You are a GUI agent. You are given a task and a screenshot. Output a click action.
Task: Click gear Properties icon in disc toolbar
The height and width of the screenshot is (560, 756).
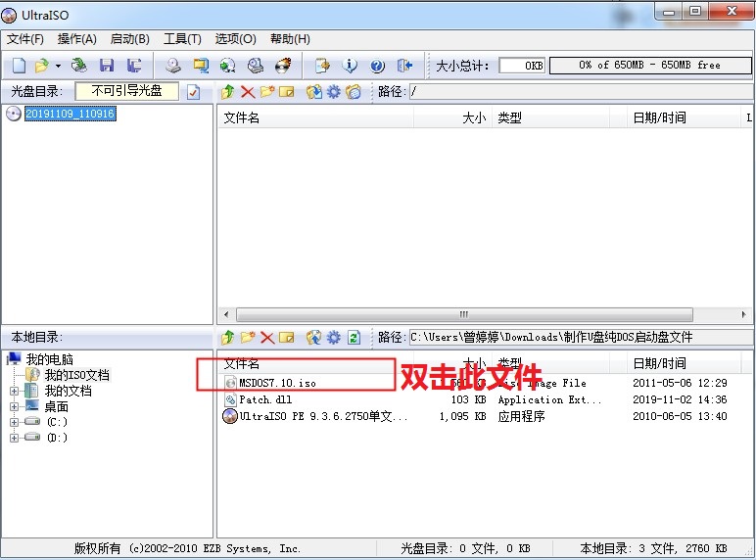[x=334, y=92]
